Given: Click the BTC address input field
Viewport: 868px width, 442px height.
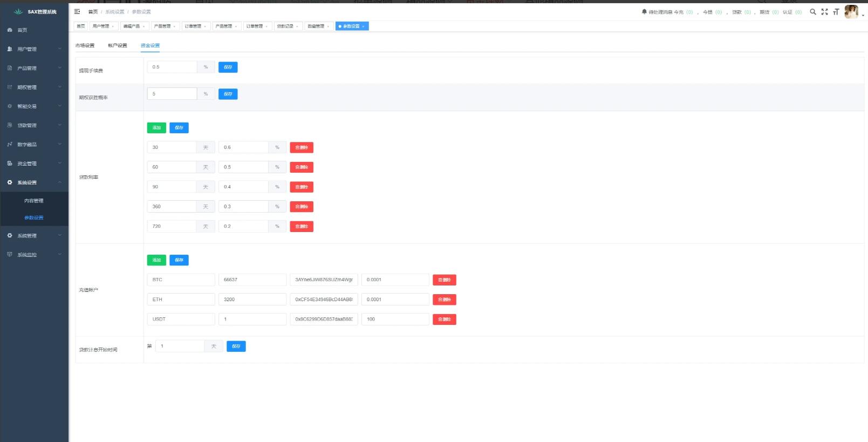Looking at the screenshot, I should click(324, 280).
